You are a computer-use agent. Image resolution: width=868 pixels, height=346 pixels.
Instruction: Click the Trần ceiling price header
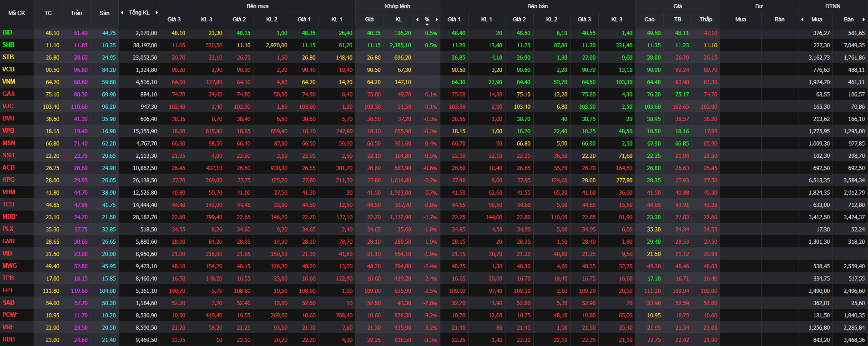[76, 13]
